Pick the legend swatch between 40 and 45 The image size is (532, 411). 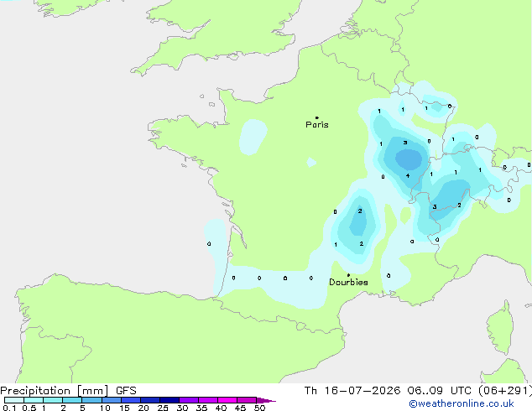(227, 400)
